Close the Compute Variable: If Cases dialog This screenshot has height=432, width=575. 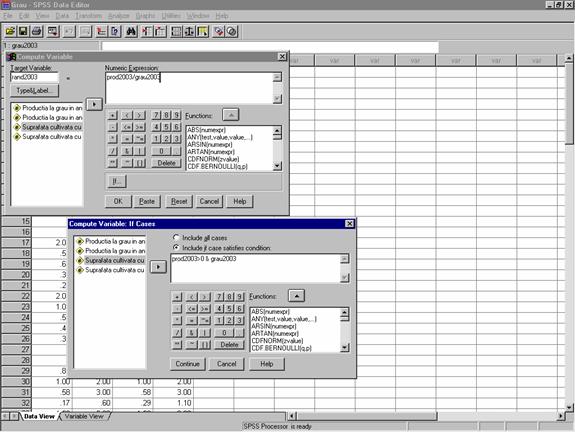pyautogui.click(x=349, y=223)
